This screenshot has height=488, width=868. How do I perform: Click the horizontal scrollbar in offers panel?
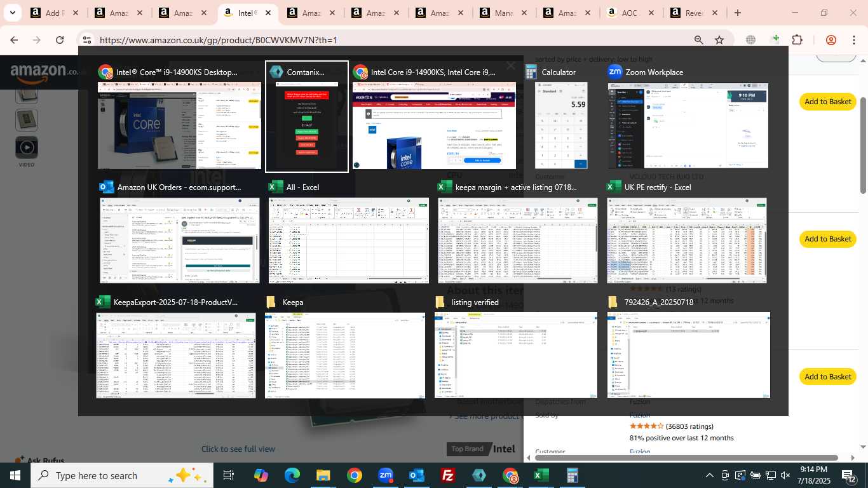pos(686,457)
